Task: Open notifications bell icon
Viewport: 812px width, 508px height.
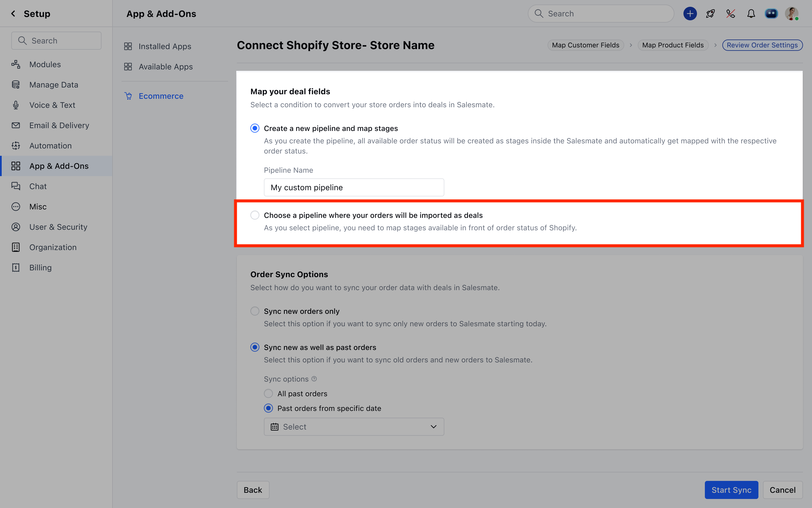Action: tap(751, 14)
